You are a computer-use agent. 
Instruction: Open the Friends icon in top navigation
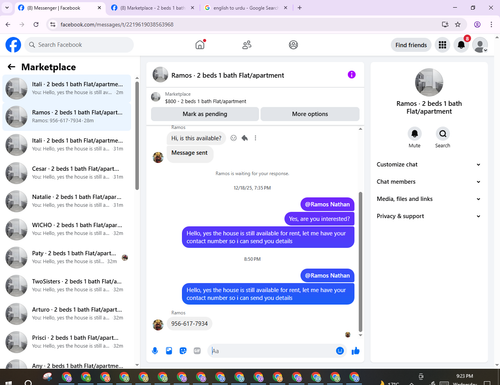pos(247,45)
